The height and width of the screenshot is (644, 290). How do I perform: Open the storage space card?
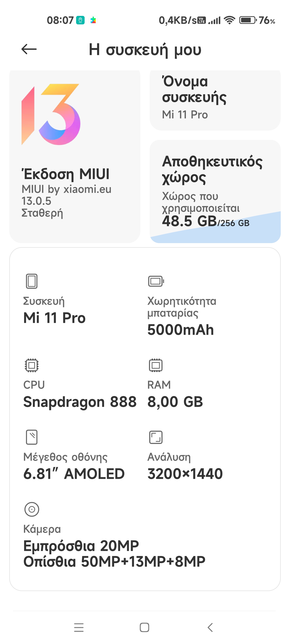point(215,191)
